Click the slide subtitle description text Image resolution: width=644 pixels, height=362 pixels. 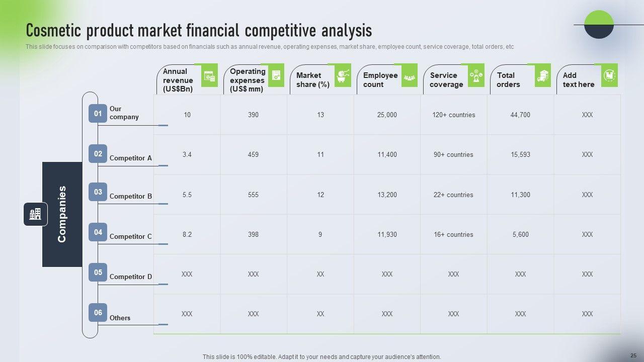[270, 47]
